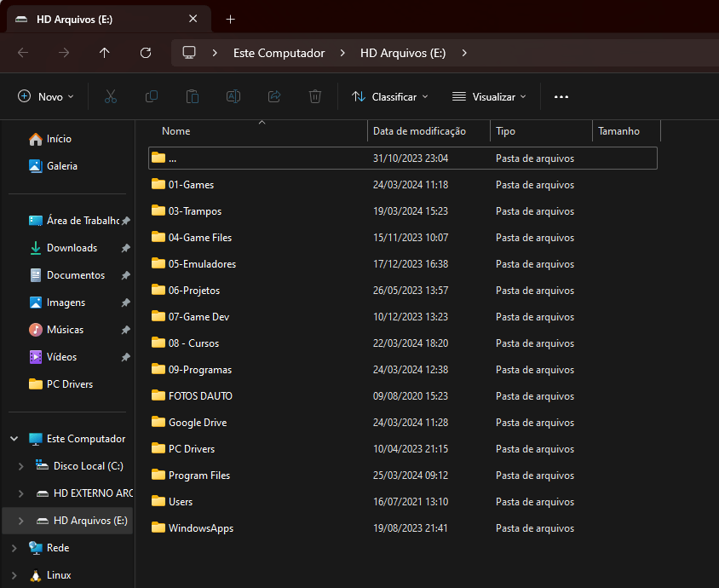
Task: Select the 01-Games folder
Action: [403, 185]
